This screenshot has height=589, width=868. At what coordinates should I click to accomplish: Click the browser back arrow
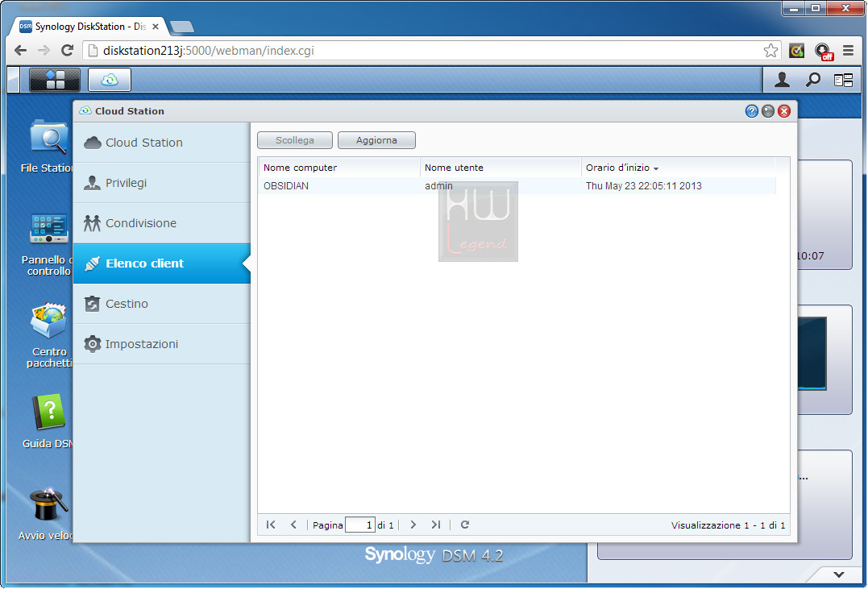(x=20, y=51)
